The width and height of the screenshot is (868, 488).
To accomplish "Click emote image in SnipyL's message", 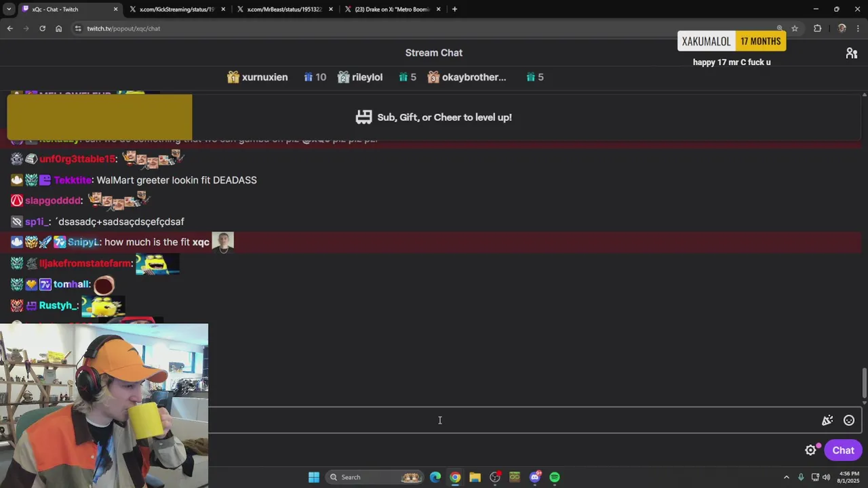I will click(223, 242).
